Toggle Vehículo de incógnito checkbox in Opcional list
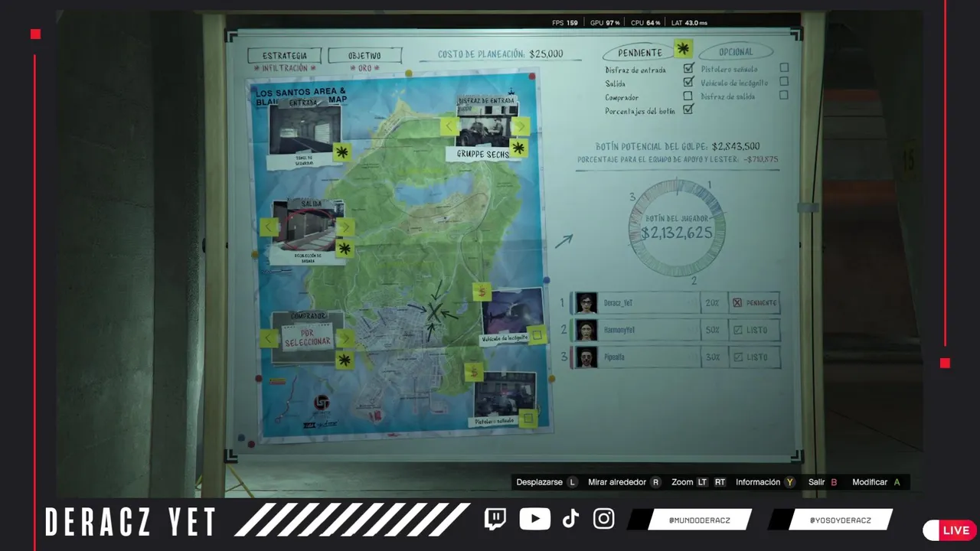Image resolution: width=980 pixels, height=551 pixels. click(x=784, y=81)
